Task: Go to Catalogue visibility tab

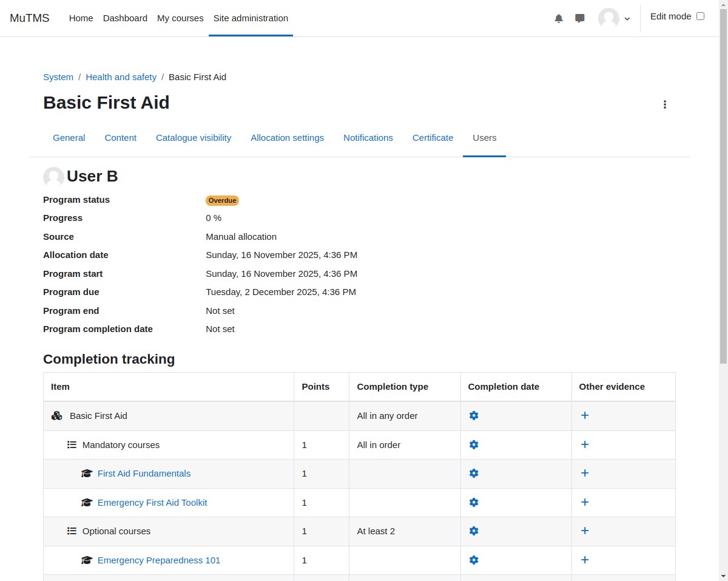Action: (194, 138)
